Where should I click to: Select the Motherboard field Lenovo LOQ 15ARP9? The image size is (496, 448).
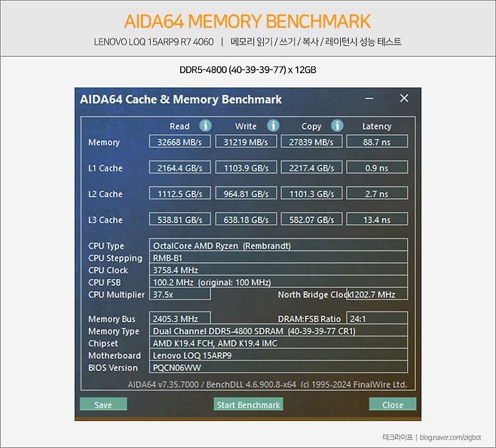point(279,355)
